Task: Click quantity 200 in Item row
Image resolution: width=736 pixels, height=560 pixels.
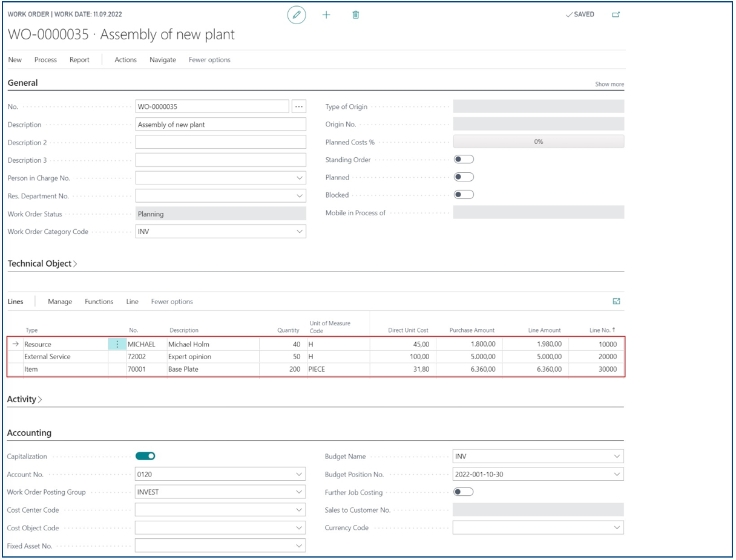Action: click(x=283, y=369)
